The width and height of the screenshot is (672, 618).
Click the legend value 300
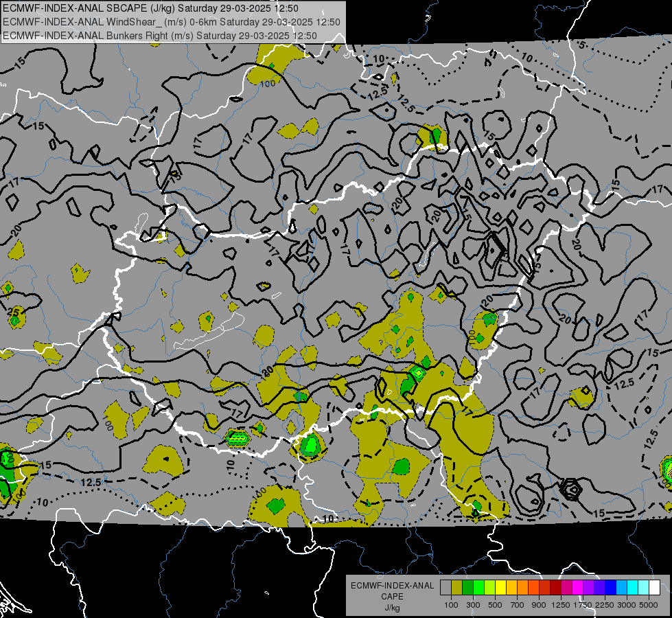(x=473, y=605)
